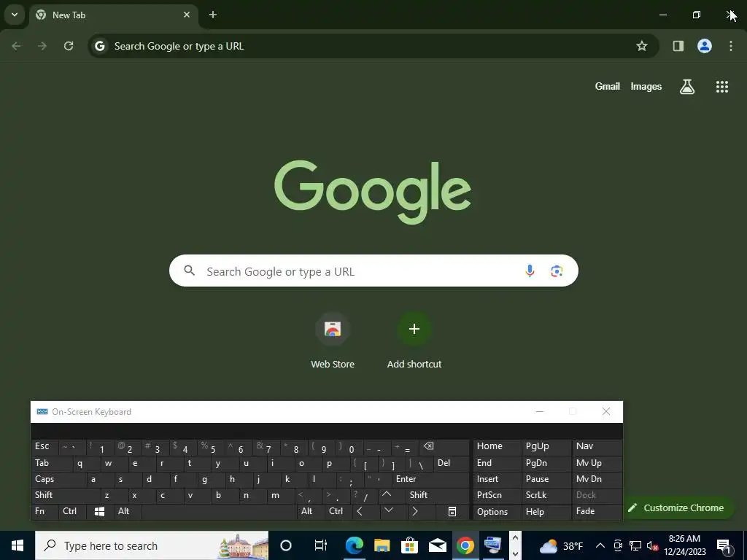Expand the tab search dropdown arrow
The width and height of the screenshot is (747, 560).
pyautogui.click(x=15, y=15)
